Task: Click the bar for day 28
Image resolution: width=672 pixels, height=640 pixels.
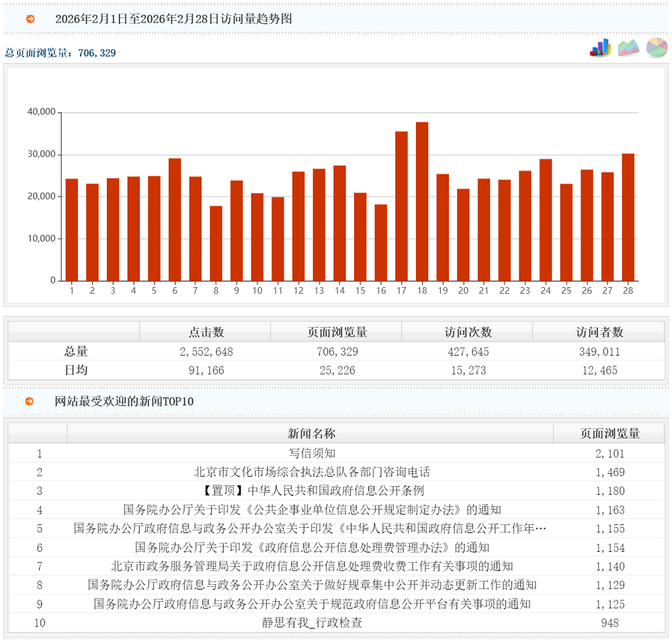Action: coord(628,217)
